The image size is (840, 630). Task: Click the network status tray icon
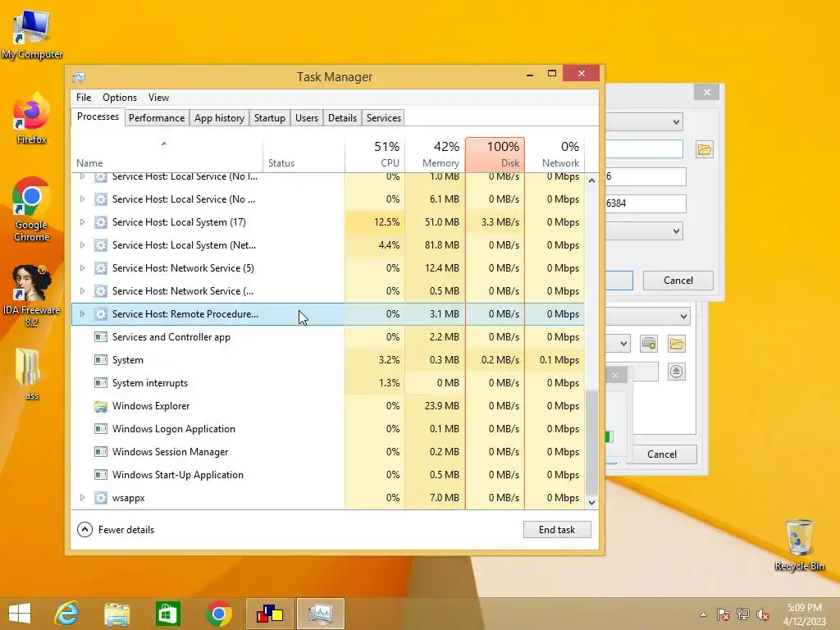pos(743,614)
